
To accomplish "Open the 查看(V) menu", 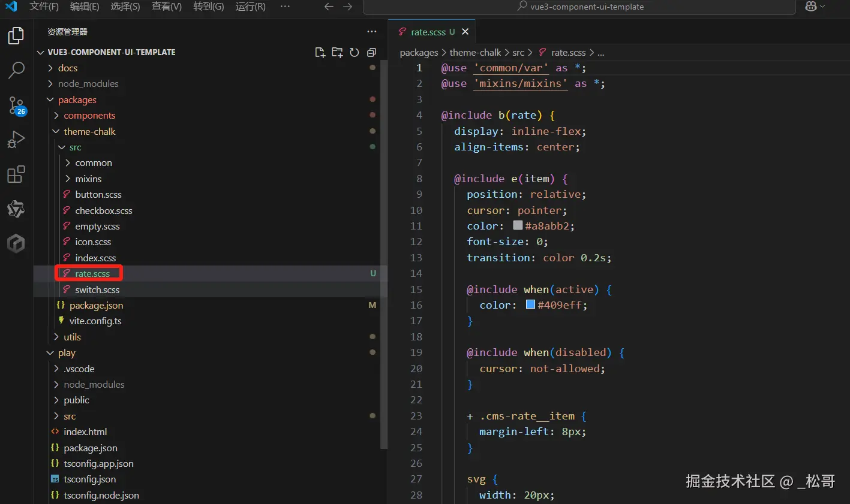I will pos(166,7).
